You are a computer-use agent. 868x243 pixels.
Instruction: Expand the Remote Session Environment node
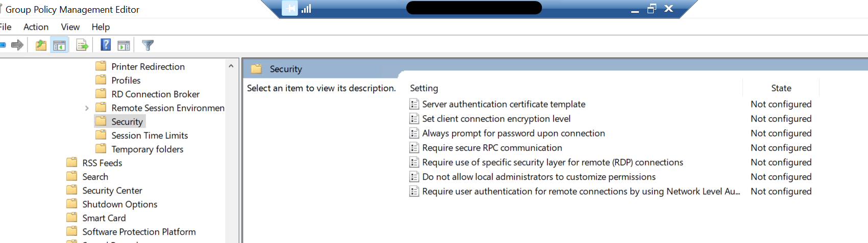(87, 108)
